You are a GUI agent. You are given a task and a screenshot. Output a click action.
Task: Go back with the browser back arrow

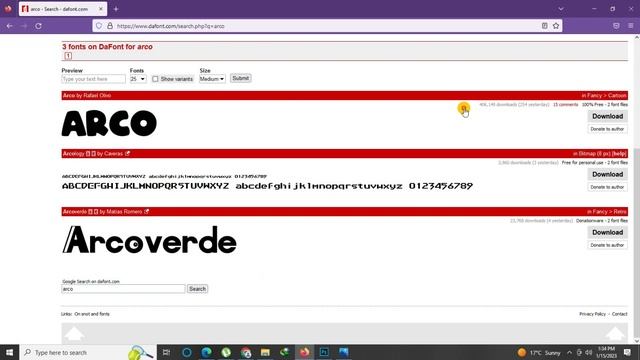point(9,26)
